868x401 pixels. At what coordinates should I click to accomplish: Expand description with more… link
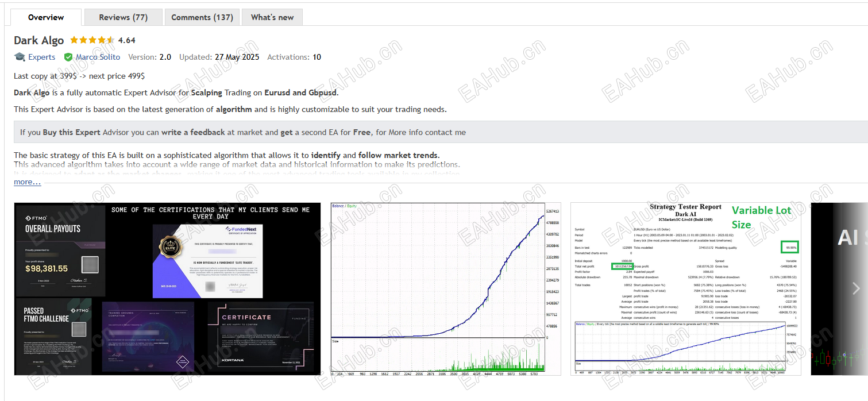[28, 182]
